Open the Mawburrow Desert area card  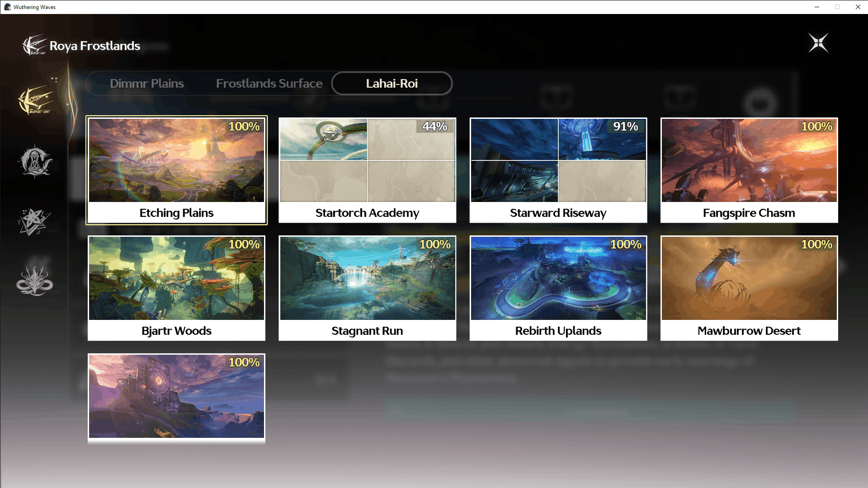pos(749,288)
